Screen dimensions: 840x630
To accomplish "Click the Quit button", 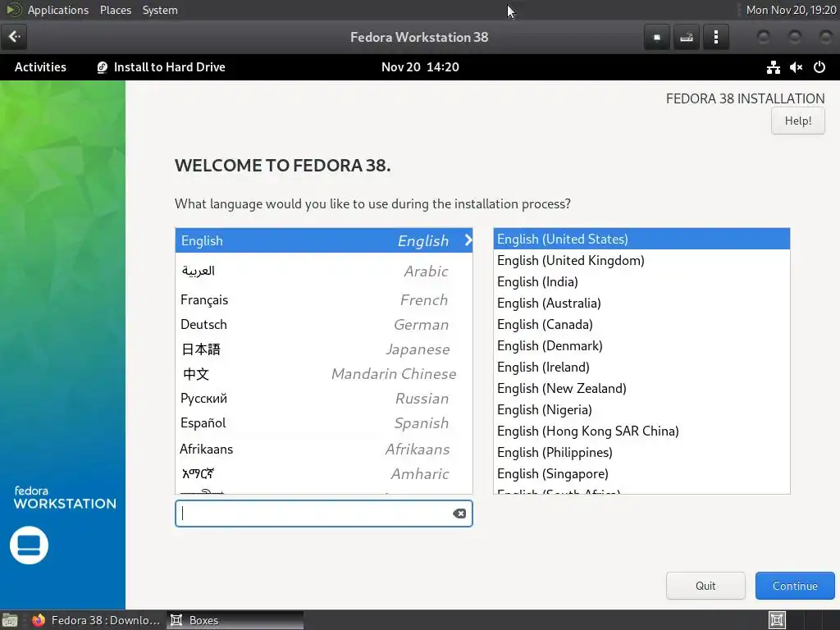I will tap(705, 586).
